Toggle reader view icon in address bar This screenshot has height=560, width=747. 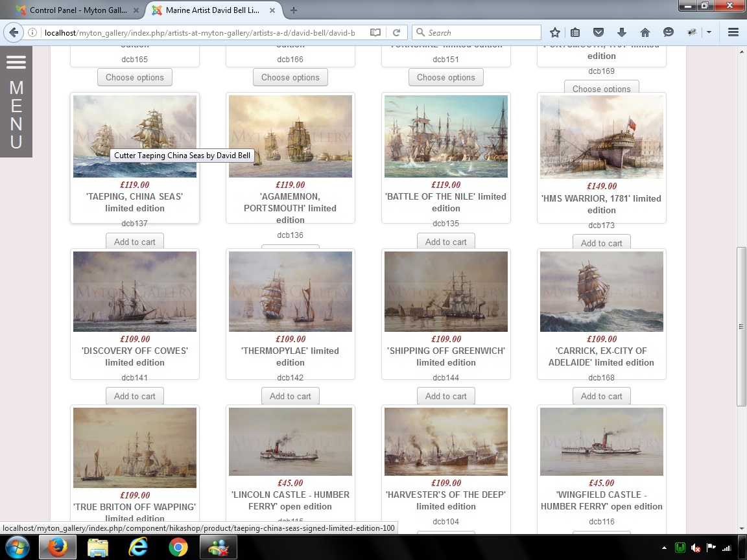click(375, 32)
